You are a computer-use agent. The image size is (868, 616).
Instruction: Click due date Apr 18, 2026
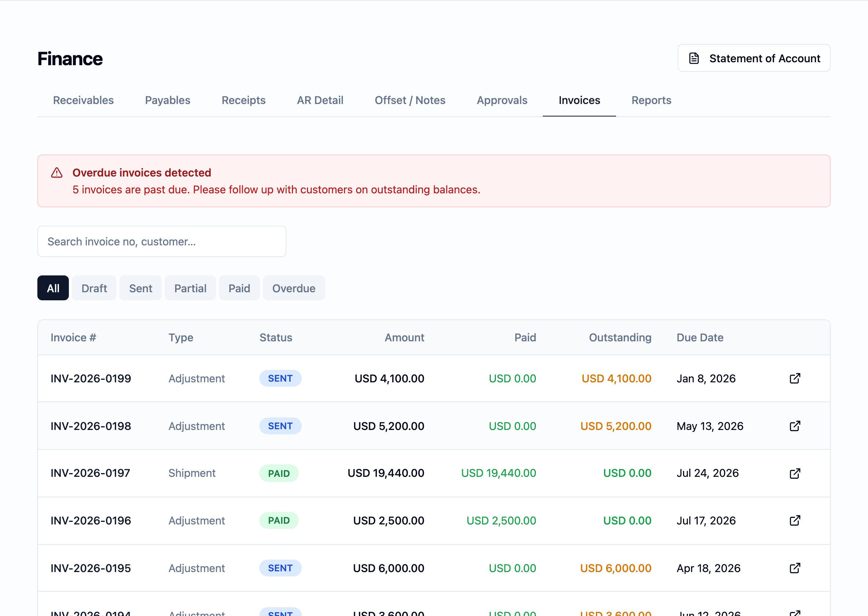(708, 568)
